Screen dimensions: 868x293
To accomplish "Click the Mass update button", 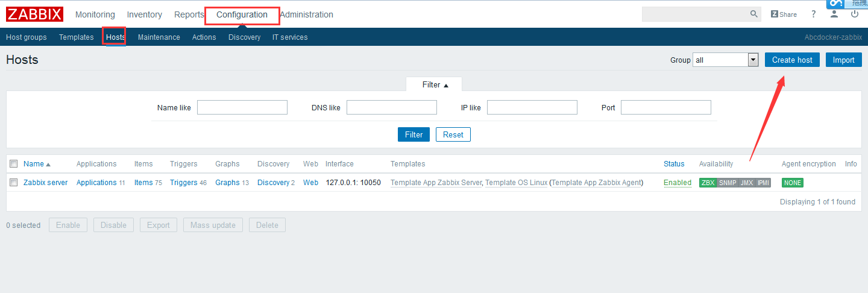I will pos(213,225).
